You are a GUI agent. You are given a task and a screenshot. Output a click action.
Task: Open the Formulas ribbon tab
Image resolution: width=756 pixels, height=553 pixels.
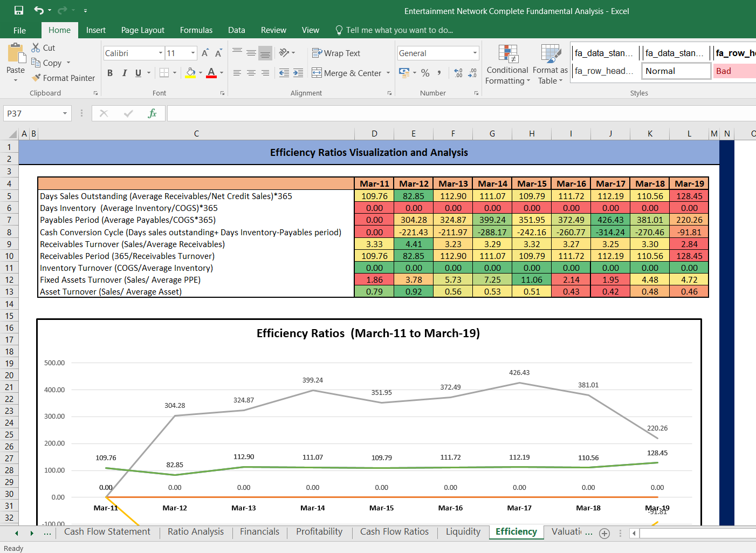point(196,30)
